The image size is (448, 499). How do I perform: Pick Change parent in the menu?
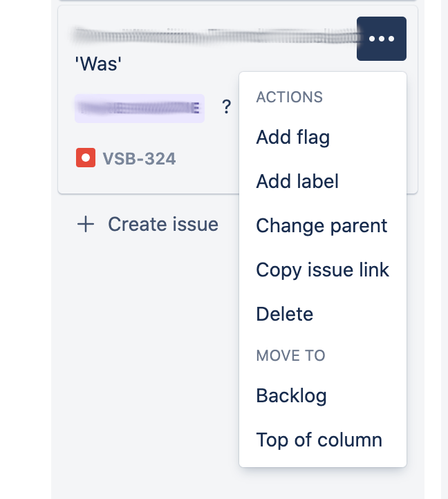(x=323, y=225)
